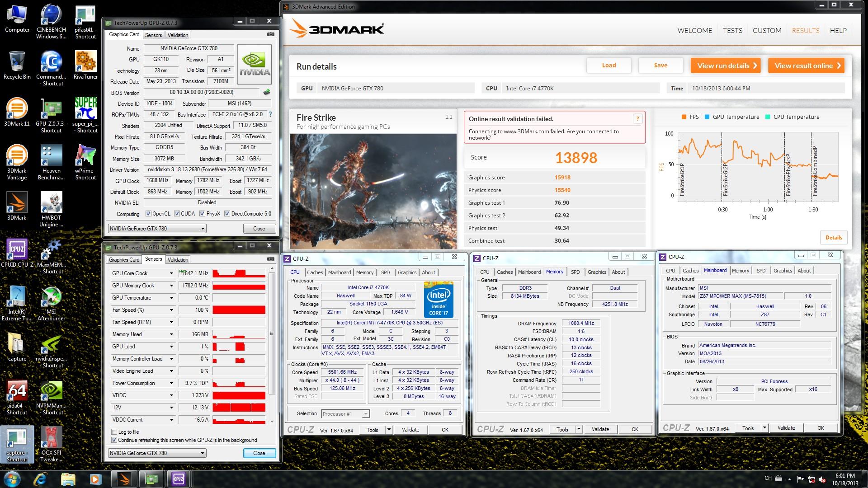
Task: Click the BIOS save chip icon in GPU-Z
Action: pos(267,92)
